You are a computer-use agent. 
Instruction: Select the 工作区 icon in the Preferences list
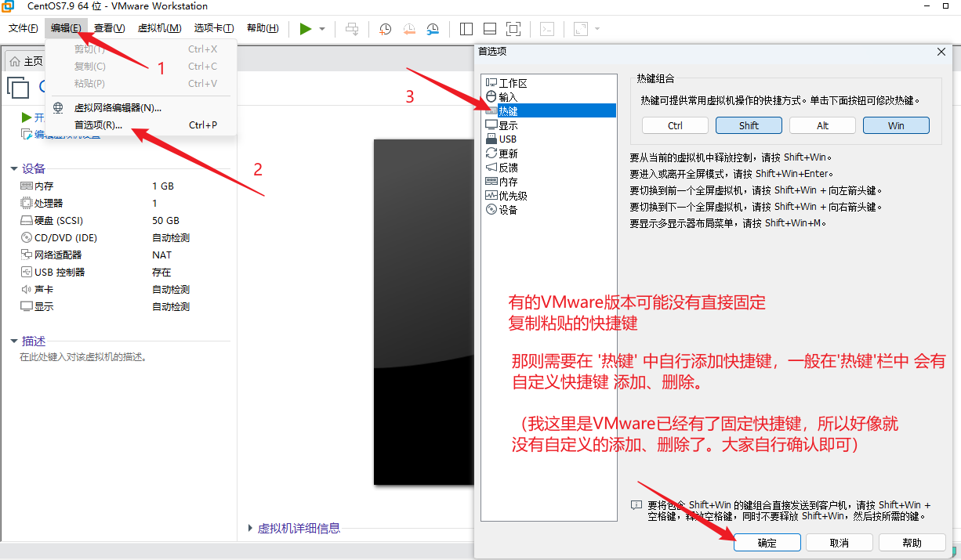tap(491, 82)
